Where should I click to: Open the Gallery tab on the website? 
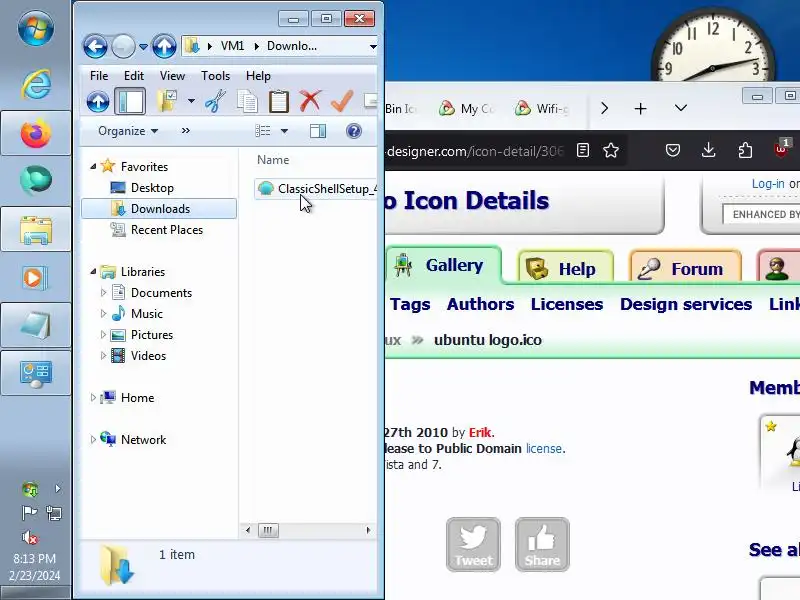pyautogui.click(x=443, y=265)
